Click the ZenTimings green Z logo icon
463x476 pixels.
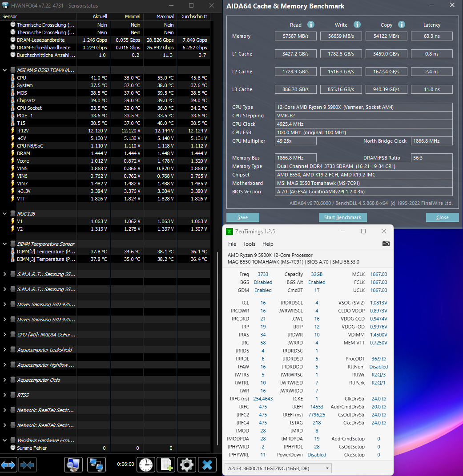(229, 232)
